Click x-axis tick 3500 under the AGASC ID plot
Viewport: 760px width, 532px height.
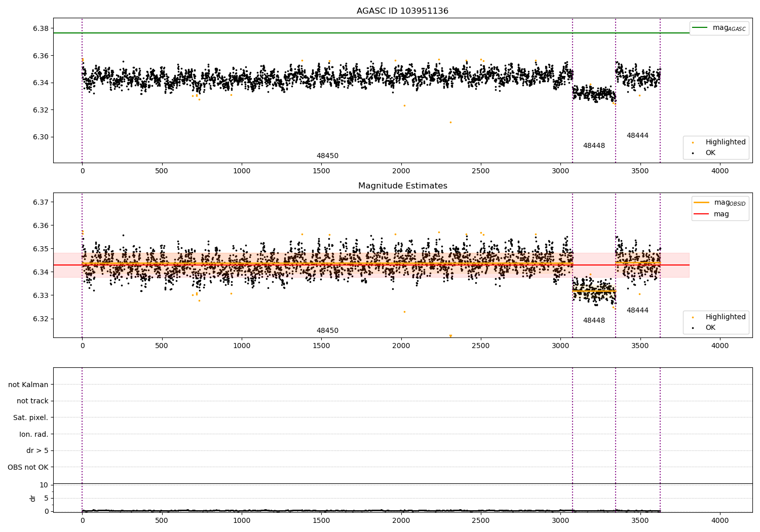click(640, 171)
